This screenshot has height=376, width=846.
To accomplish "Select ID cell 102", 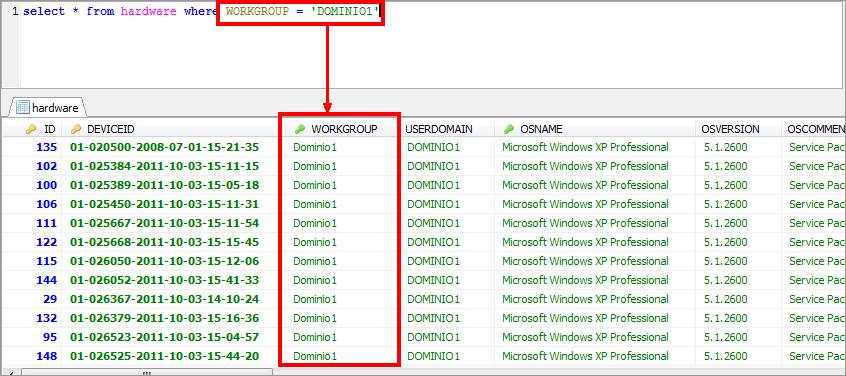I will (x=46, y=166).
